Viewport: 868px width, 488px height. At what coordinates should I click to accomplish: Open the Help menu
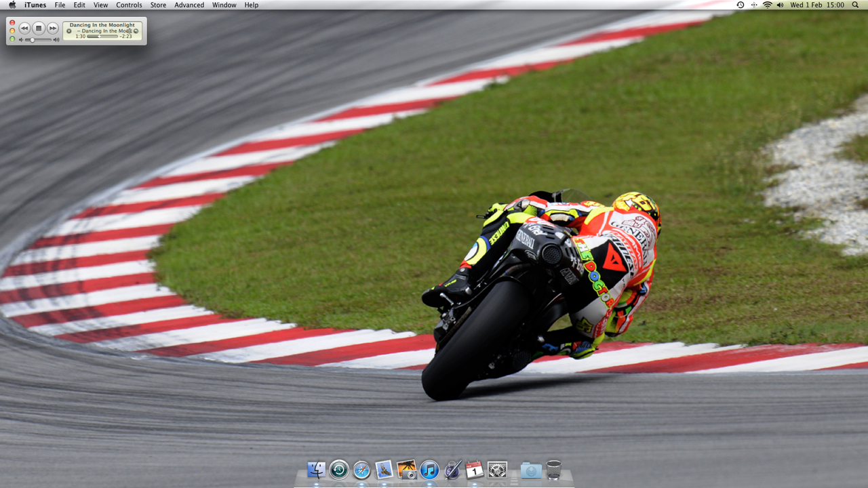coord(251,5)
